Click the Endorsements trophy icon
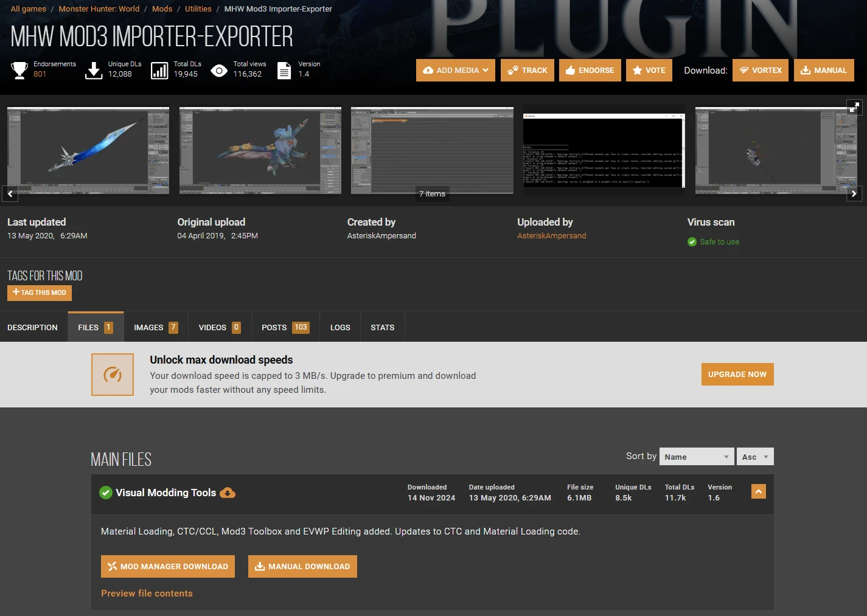Screen dimensions: 867x616 pyautogui.click(x=19, y=71)
